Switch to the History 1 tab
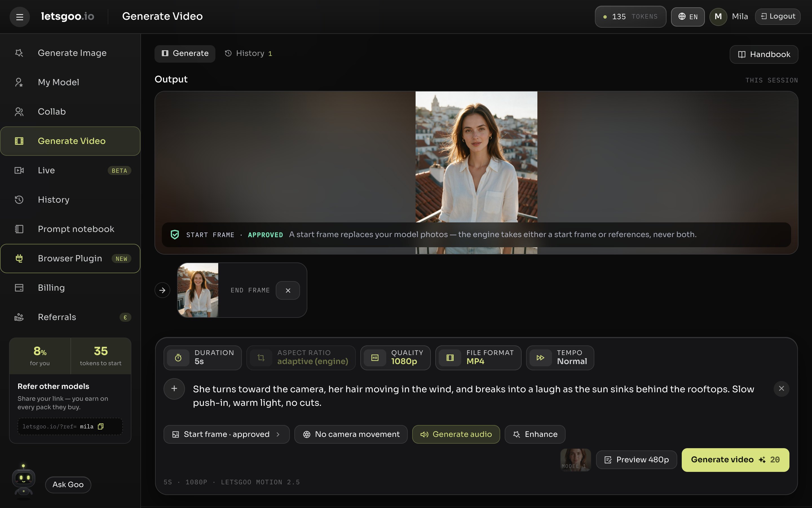This screenshot has height=508, width=812. point(249,53)
